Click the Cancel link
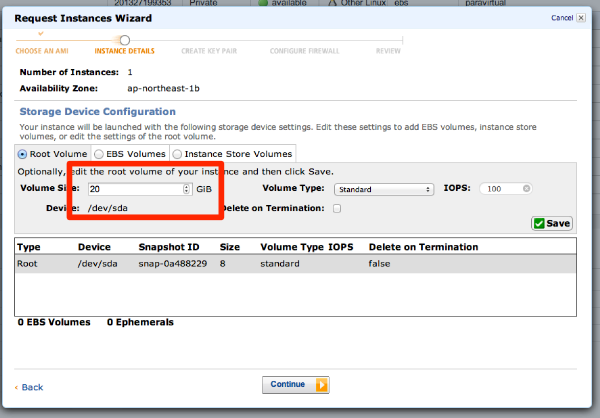The width and height of the screenshot is (600, 418). 562,18
